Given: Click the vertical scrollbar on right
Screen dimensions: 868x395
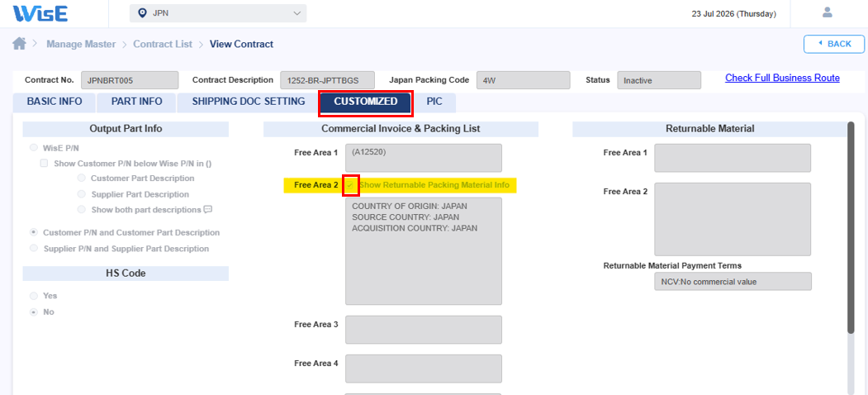Looking at the screenshot, I should coord(851,227).
